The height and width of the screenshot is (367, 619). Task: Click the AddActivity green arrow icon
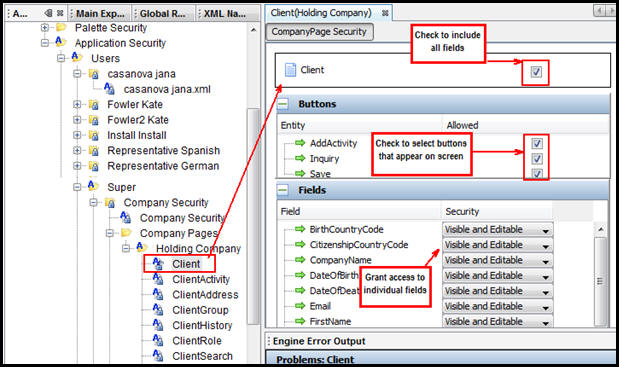point(300,143)
